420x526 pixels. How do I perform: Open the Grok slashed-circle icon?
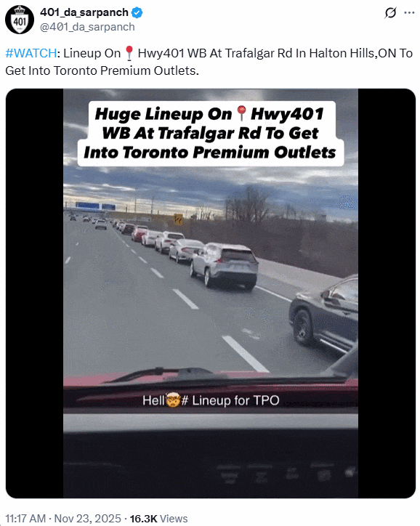coord(390,13)
